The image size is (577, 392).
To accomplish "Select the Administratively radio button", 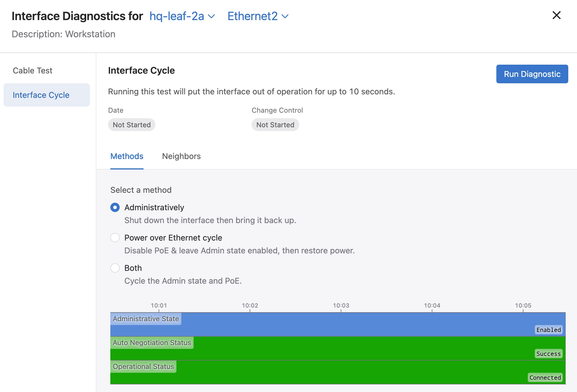I will [x=115, y=207].
